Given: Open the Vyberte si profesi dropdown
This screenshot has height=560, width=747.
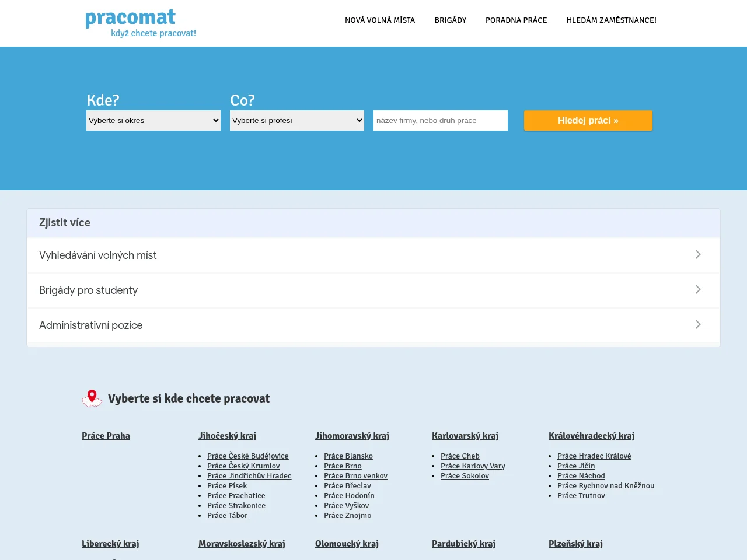Looking at the screenshot, I should point(297,120).
